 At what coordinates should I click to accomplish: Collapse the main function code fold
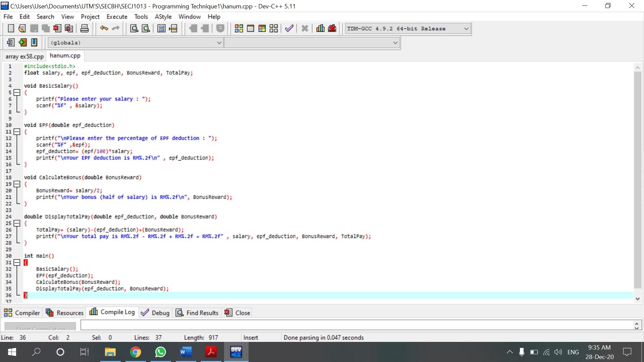click(17, 262)
